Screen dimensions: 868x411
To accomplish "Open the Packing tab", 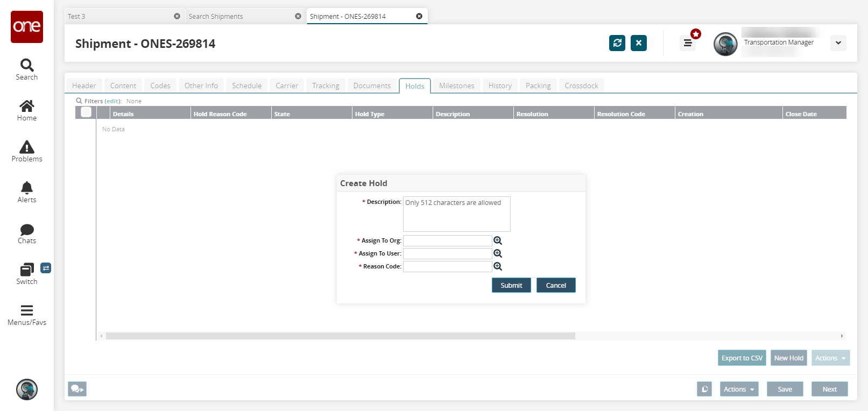I will click(x=538, y=86).
